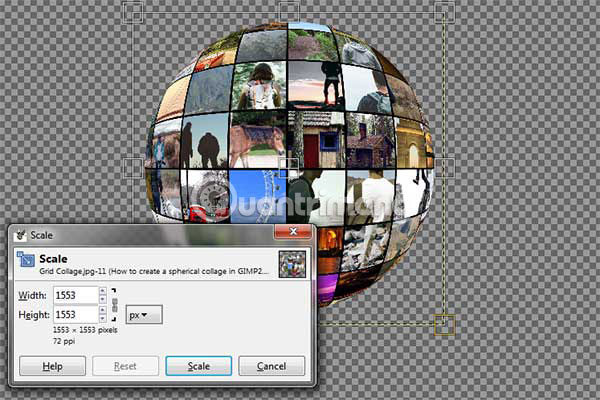Click the Scale button in the dialog
Viewport: 600px width, 400px height.
(199, 366)
